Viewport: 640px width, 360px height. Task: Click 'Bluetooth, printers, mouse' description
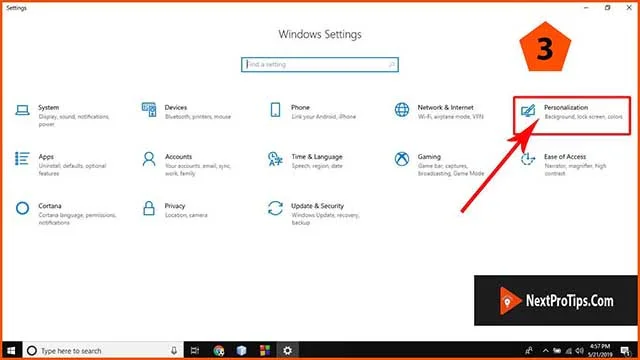tap(198, 117)
